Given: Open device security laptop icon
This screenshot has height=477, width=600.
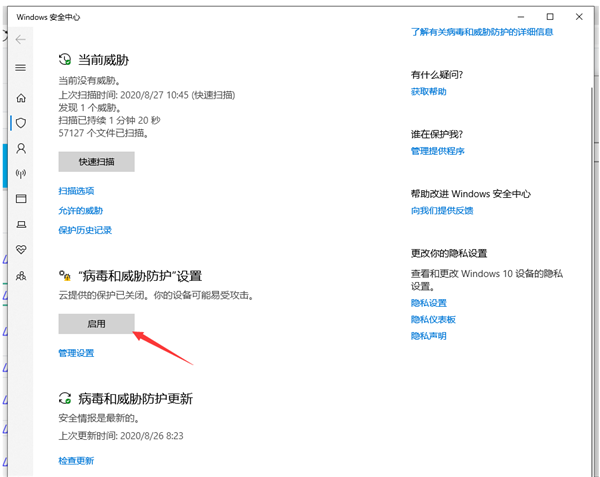Looking at the screenshot, I should [x=21, y=224].
